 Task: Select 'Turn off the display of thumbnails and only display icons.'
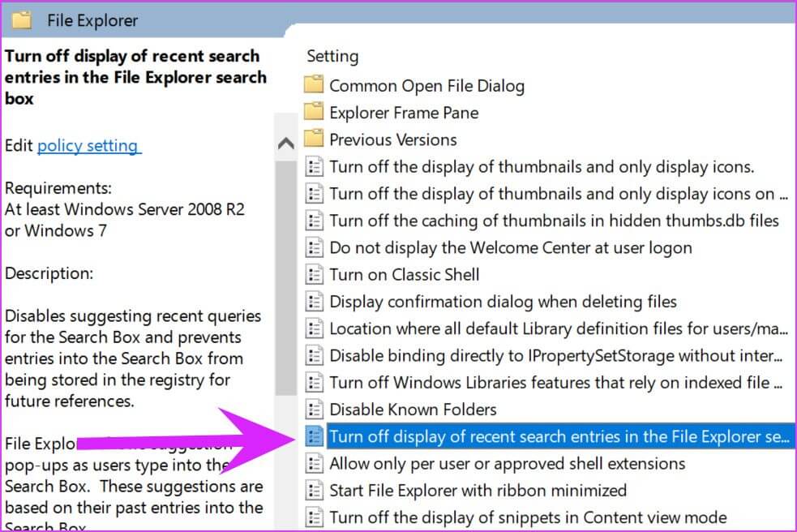tap(542, 167)
